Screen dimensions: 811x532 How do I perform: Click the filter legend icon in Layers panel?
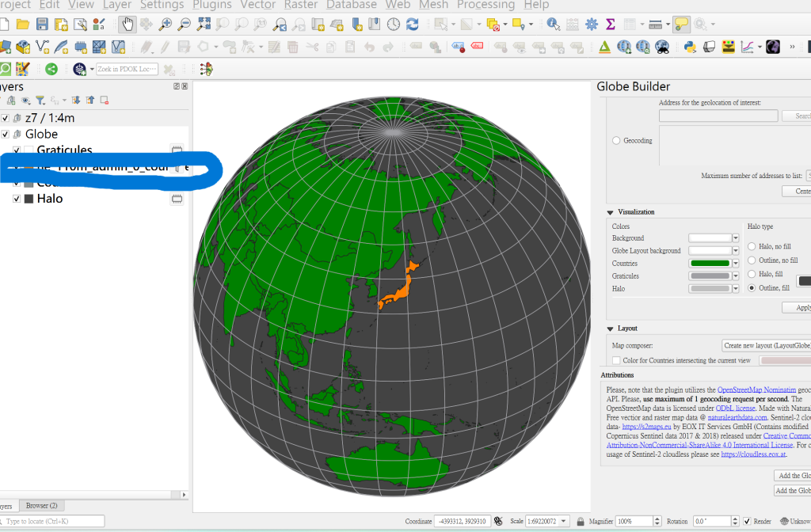(40, 101)
